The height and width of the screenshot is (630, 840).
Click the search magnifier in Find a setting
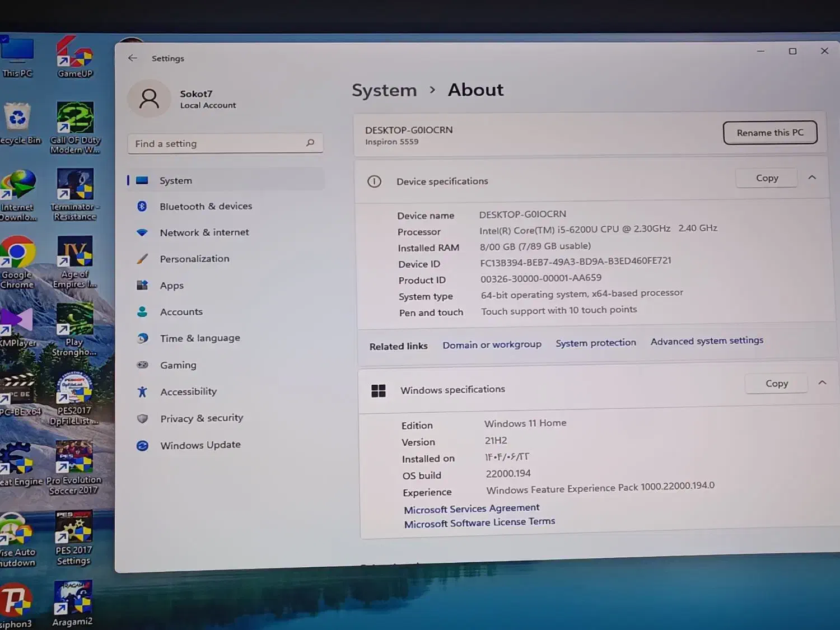(x=310, y=143)
